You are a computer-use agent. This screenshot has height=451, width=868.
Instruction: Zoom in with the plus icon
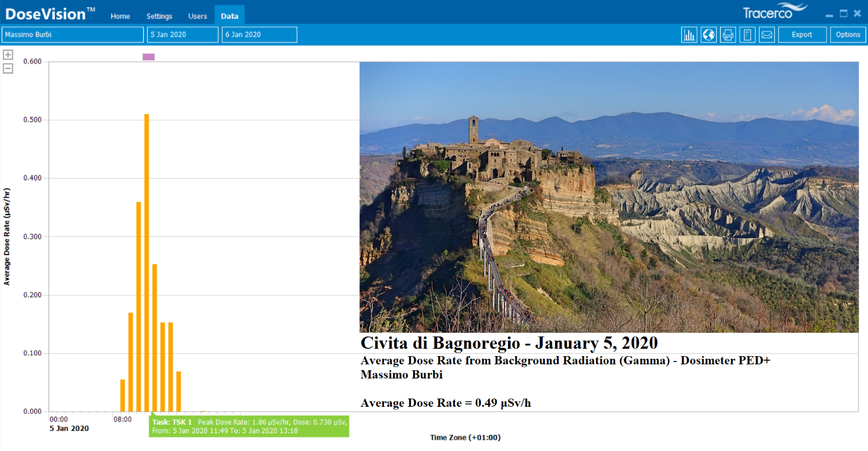[8, 55]
